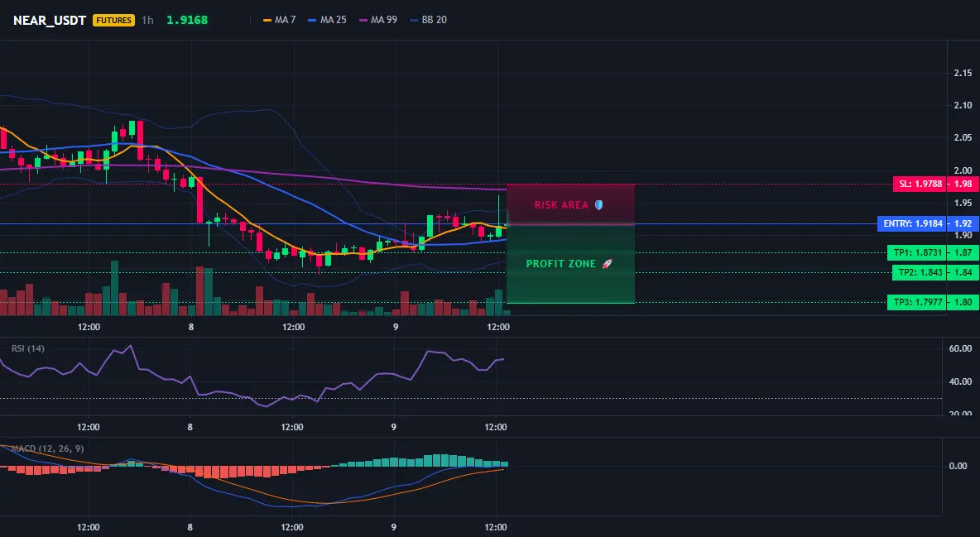Screen dimensions: 980x537
Task: Click the TP3: 1.7977 price tag
Action: [x=915, y=303]
